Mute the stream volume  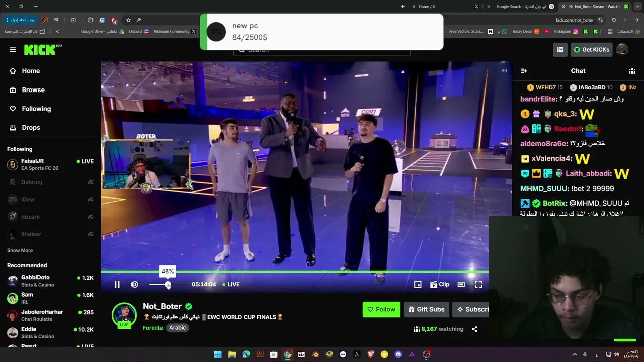pyautogui.click(x=134, y=284)
